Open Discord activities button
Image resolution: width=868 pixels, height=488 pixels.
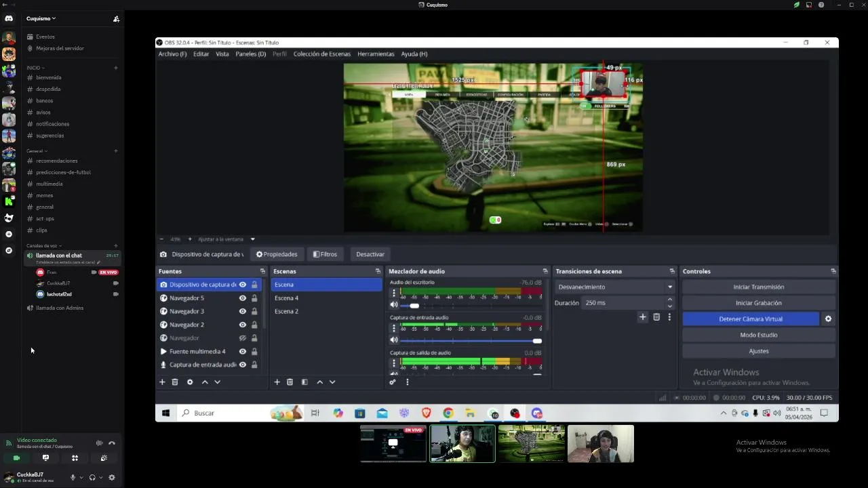coord(75,458)
